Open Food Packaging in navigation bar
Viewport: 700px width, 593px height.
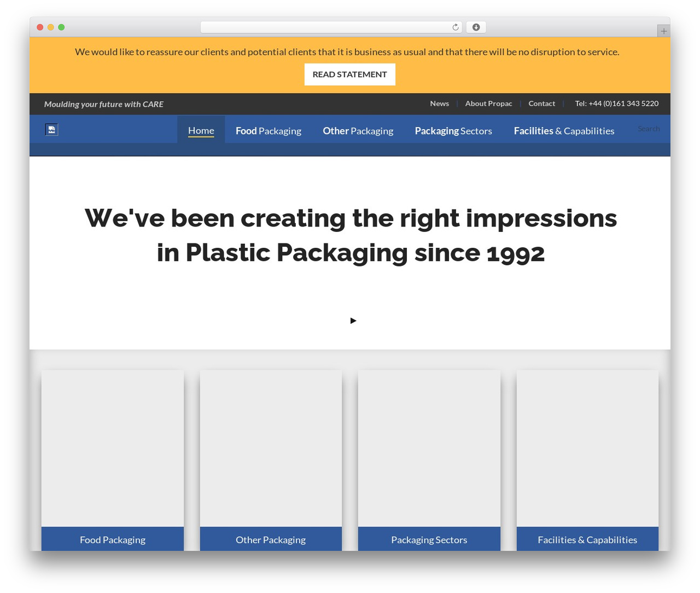(x=269, y=131)
